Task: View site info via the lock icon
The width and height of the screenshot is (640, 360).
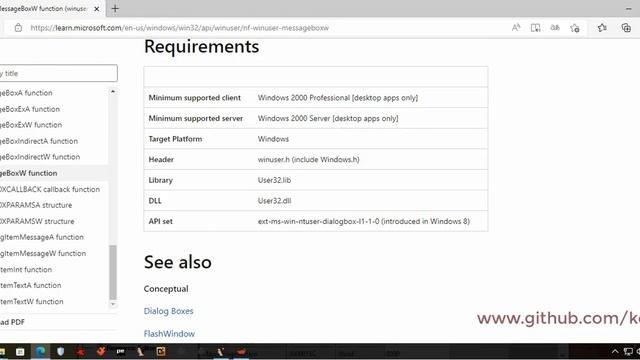Action: click(18, 28)
